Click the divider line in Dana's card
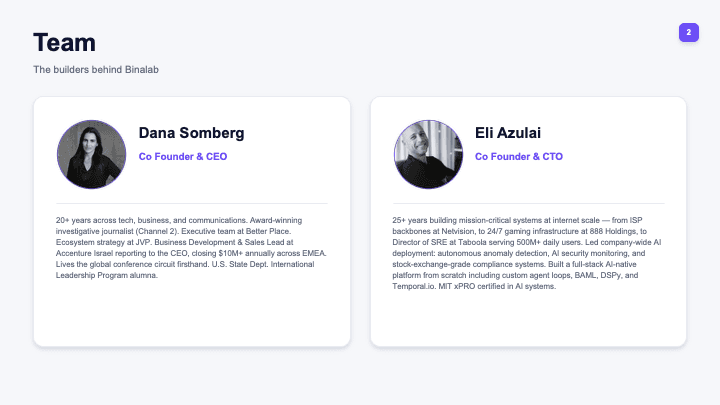 pyautogui.click(x=192, y=203)
